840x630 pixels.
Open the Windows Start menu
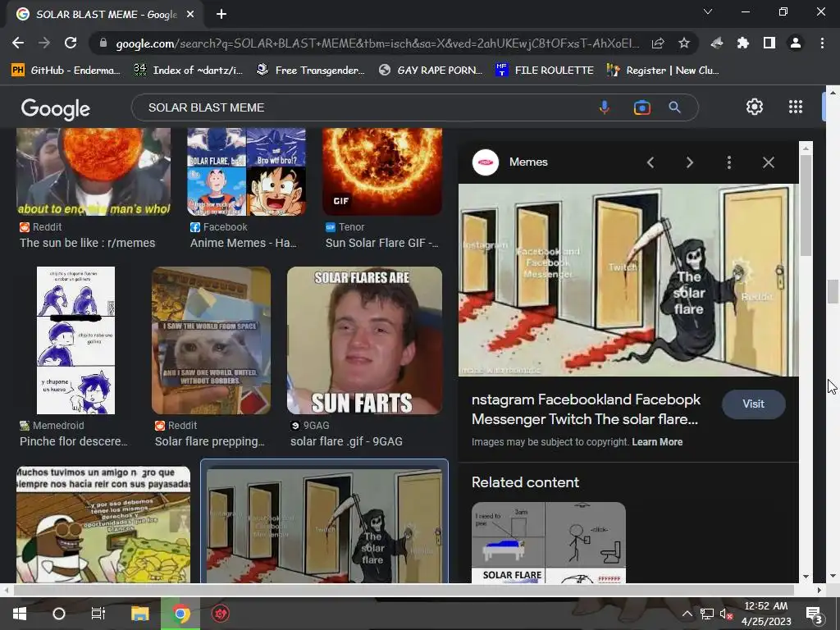[20, 614]
